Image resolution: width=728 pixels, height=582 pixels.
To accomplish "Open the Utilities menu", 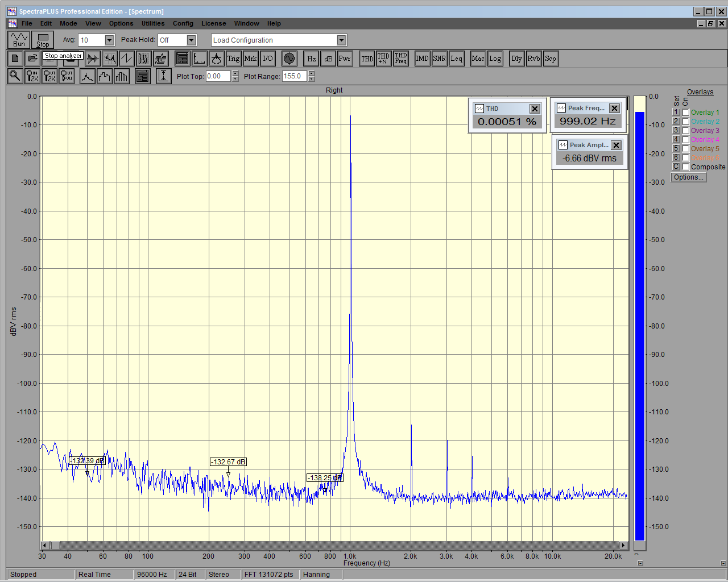I will point(153,23).
